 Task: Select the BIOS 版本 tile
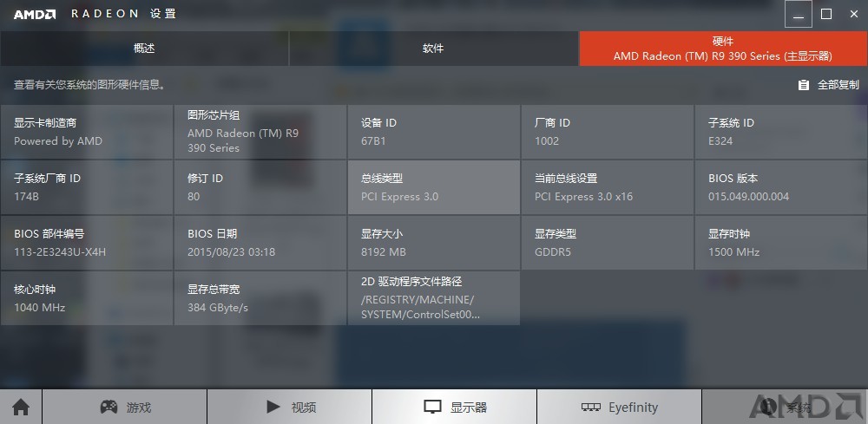point(781,187)
